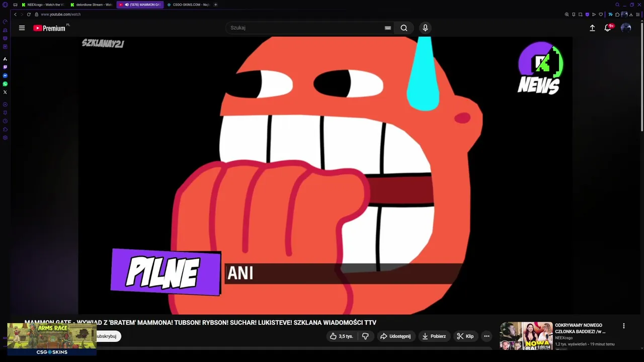Start voice search with the microphone
The height and width of the screenshot is (362, 644).
(425, 28)
